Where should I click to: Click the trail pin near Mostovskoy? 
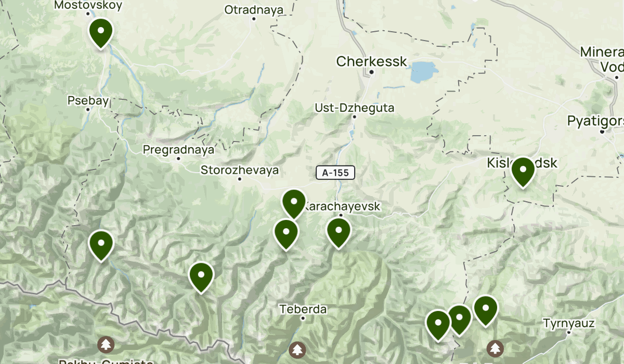101,32
